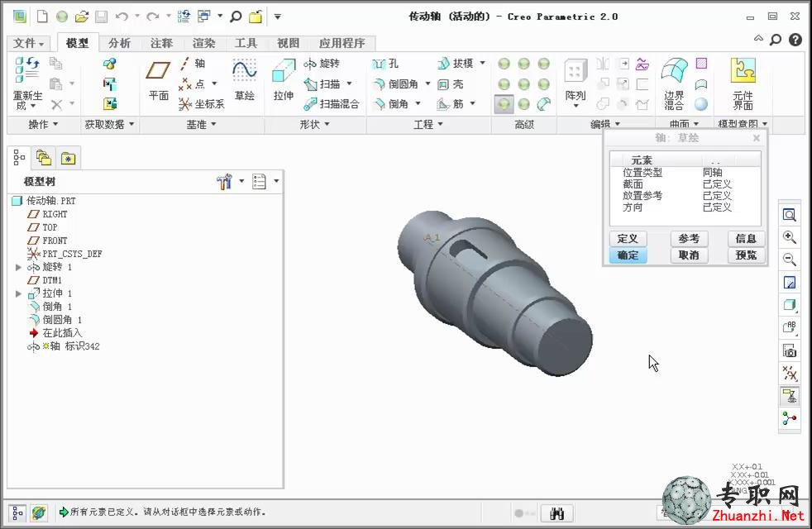Open the Component Interface (元件界面) tool
Viewport: 812px width, 529px height.
tap(743, 83)
